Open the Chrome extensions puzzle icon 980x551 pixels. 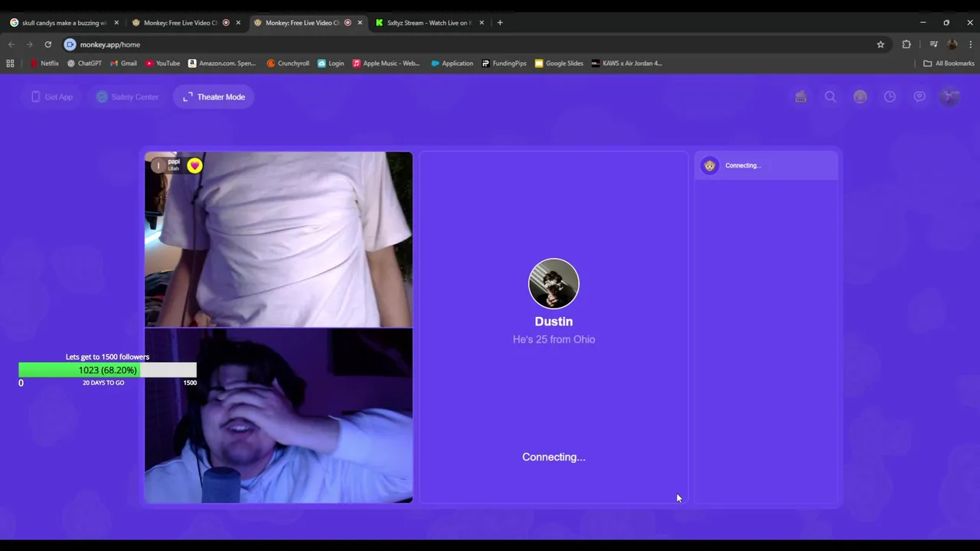(x=906, y=44)
